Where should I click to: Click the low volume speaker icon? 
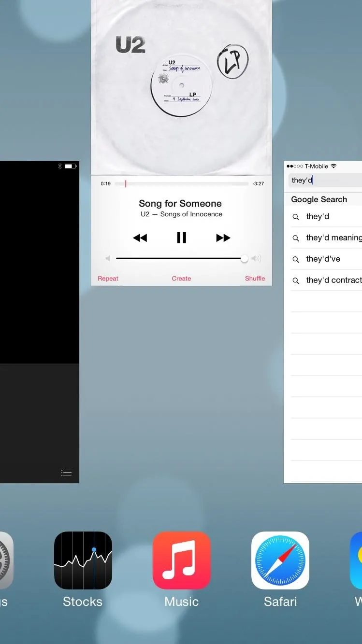coord(108,259)
